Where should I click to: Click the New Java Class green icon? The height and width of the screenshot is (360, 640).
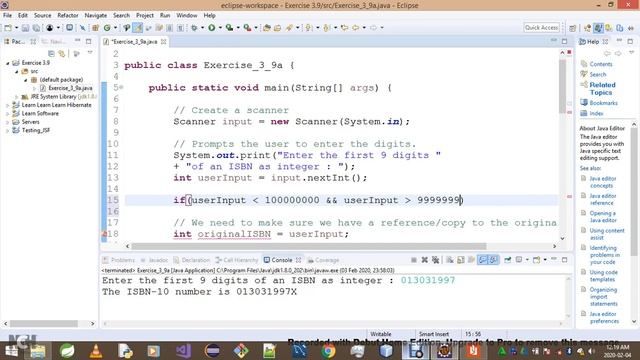click(x=107, y=27)
